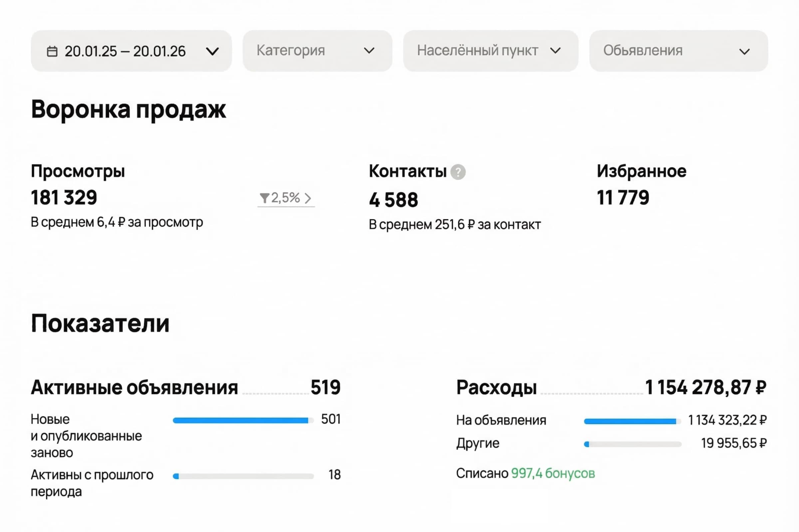Click the Контакты value 4 588
799x532 pixels.
(393, 200)
